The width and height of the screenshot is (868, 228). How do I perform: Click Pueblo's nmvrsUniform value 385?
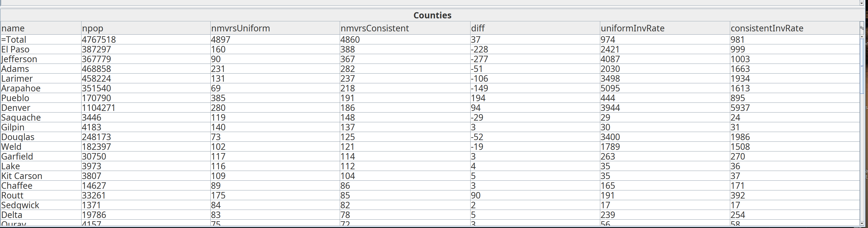point(275,98)
